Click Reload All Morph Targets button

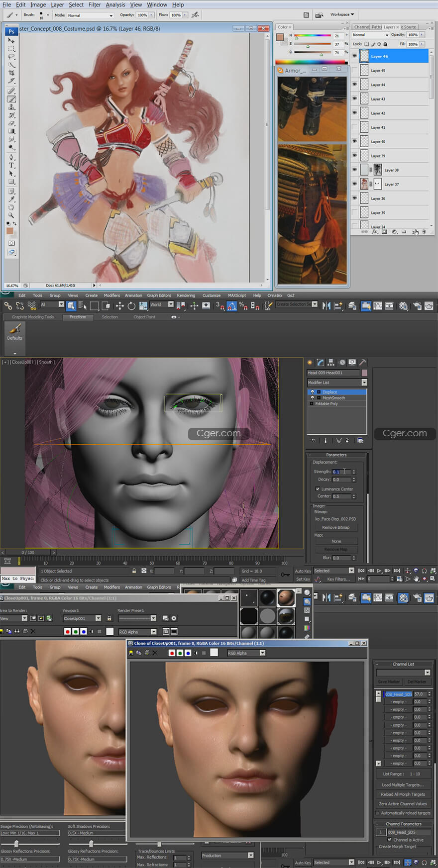(x=403, y=794)
